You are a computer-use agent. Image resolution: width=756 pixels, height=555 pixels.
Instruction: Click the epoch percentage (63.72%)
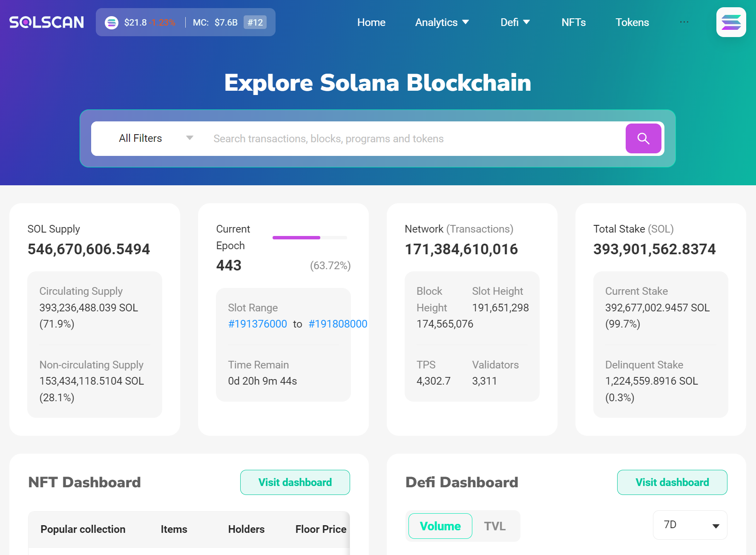coord(330,265)
